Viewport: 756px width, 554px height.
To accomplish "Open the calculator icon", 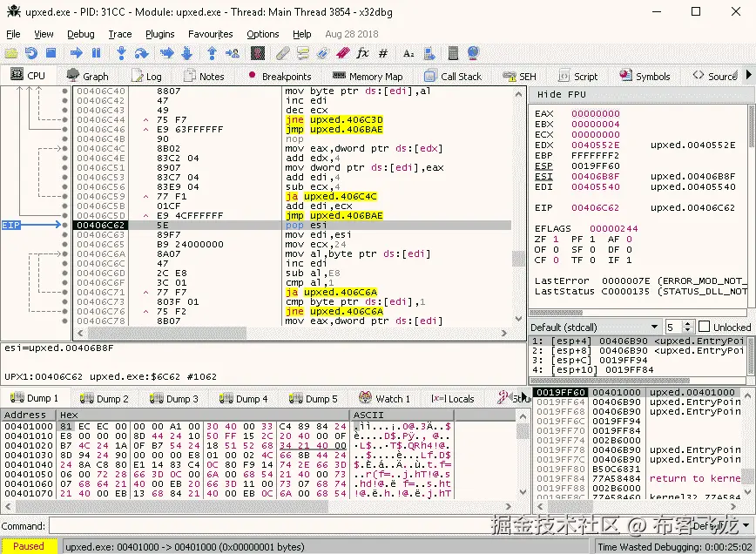I will (453, 53).
